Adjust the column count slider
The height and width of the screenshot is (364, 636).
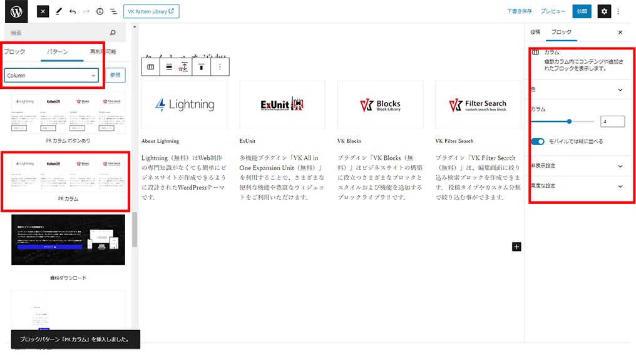click(x=569, y=121)
